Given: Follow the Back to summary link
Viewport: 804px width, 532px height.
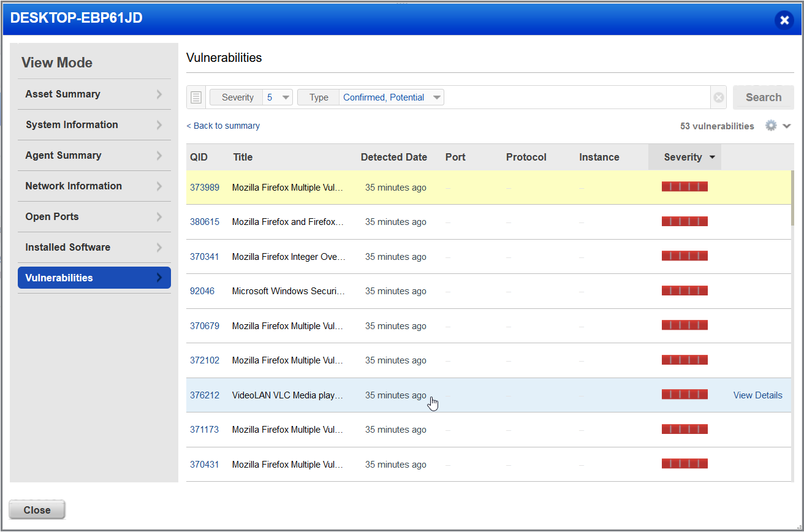Looking at the screenshot, I should click(223, 125).
